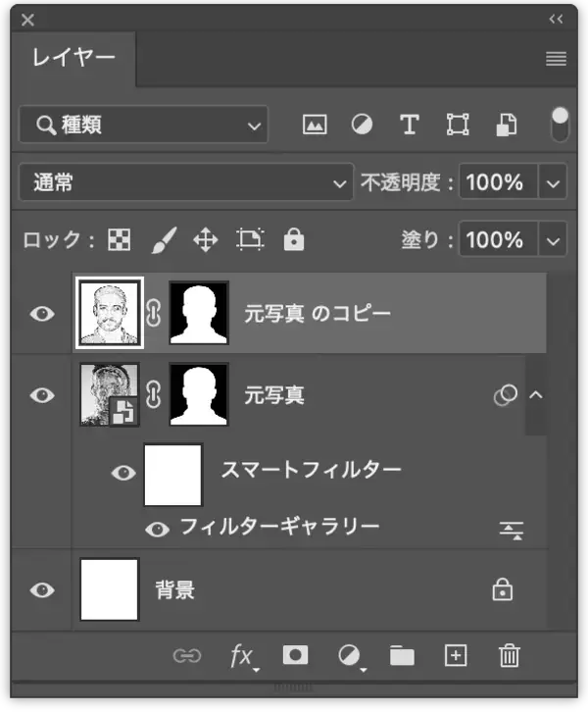
Task: Toggle スマートフィルター visibility eye
Action: coord(123,473)
